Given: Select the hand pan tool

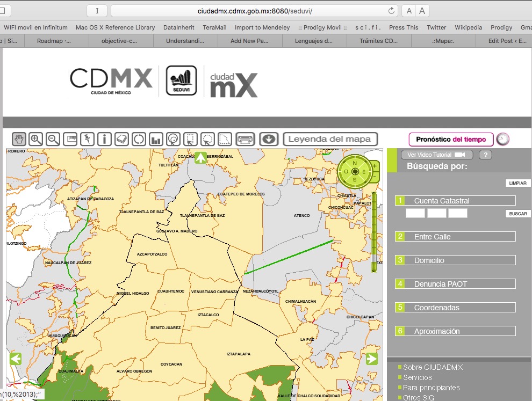Looking at the screenshot, I should tap(19, 139).
